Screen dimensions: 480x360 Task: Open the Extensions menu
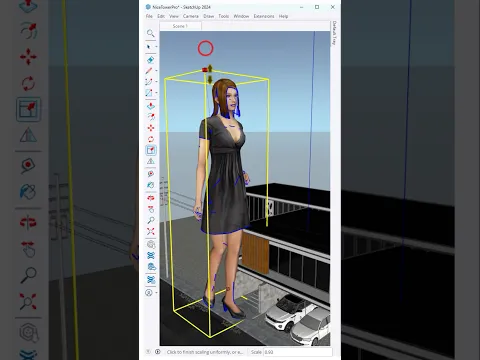[264, 16]
